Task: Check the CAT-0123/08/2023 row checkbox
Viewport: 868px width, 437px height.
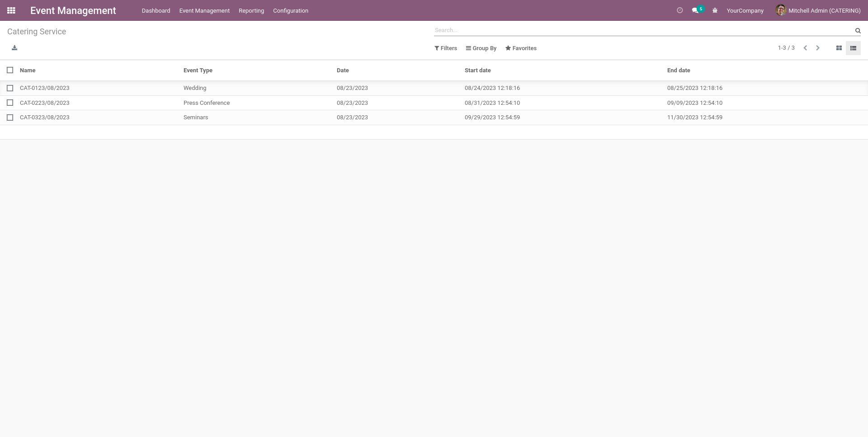Action: 10,88
